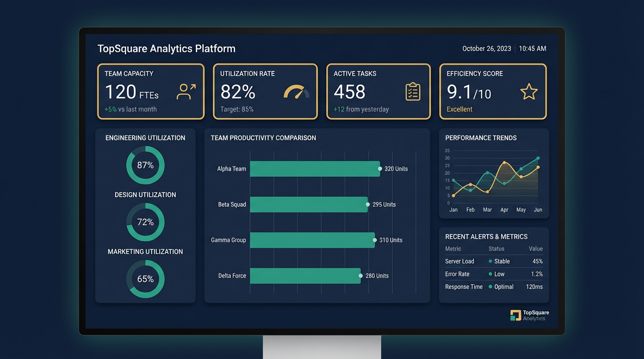Toggle the Optimal status dot for Response Time
Image resolution: width=644 pixels, height=359 pixels.
click(490, 287)
